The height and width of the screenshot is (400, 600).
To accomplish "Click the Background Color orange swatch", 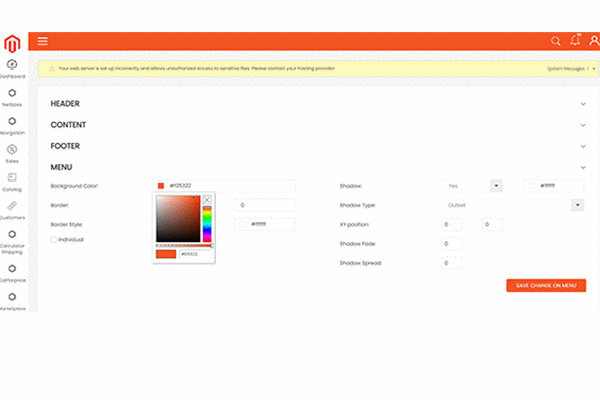I will coord(160,186).
